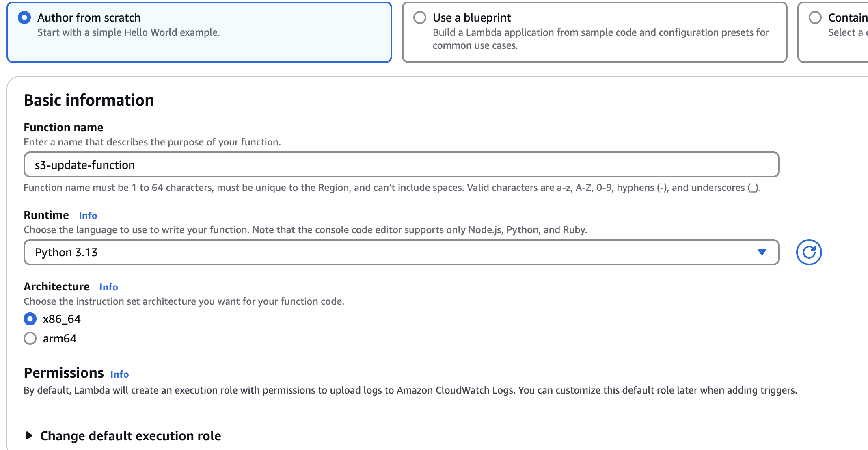
Task: Click the Function name input field
Action: tap(402, 164)
